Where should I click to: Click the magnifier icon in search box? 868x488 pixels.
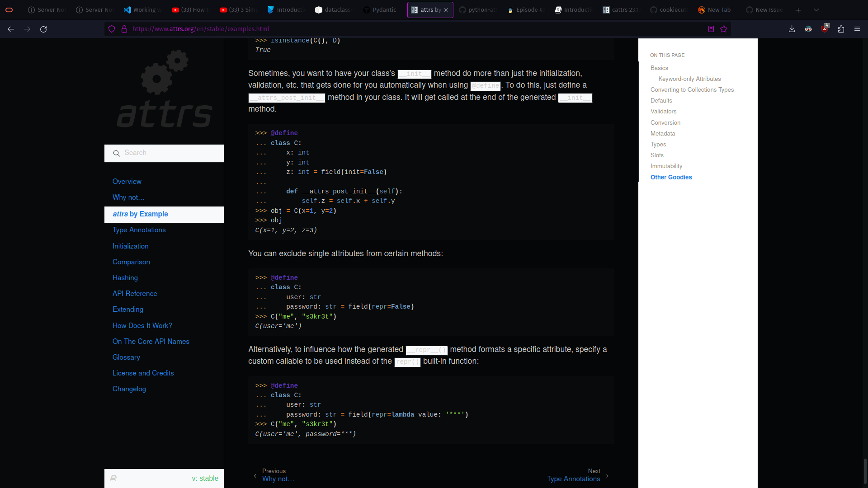[x=116, y=153]
